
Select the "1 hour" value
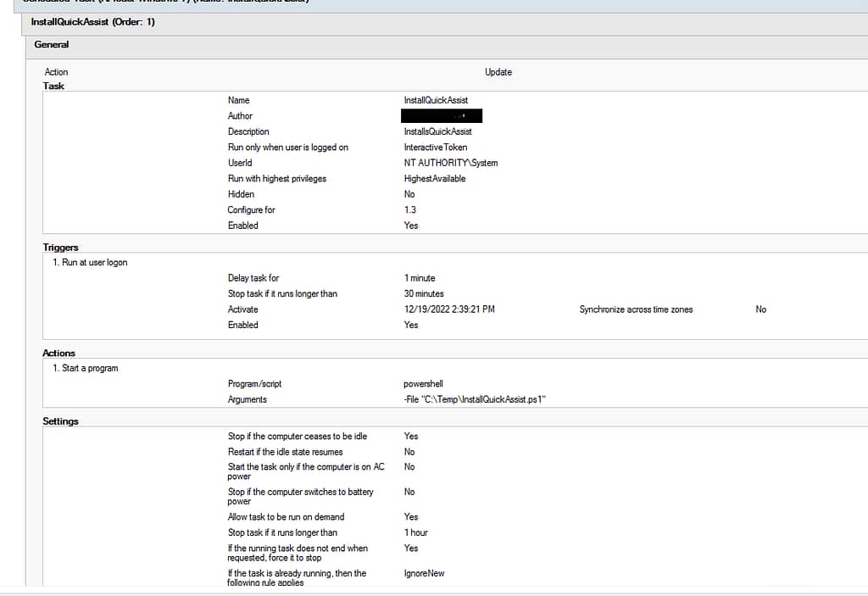(415, 532)
